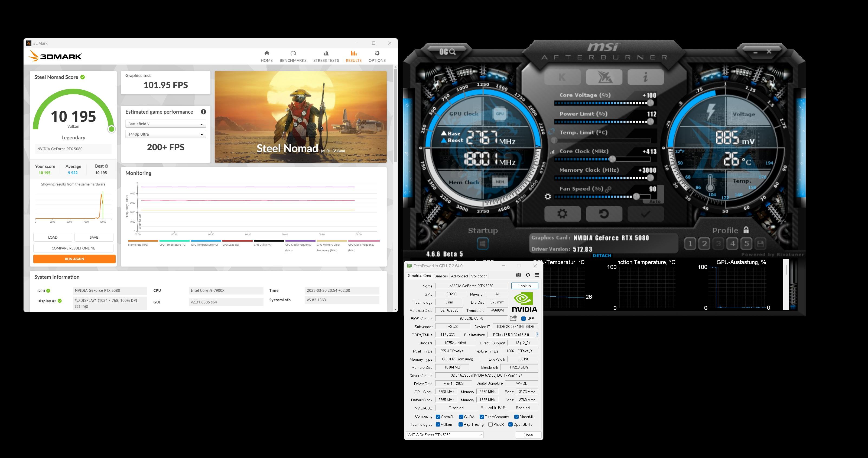The height and width of the screenshot is (458, 868).
Task: Toggle the PhysX checkbox
Action: (x=491, y=425)
